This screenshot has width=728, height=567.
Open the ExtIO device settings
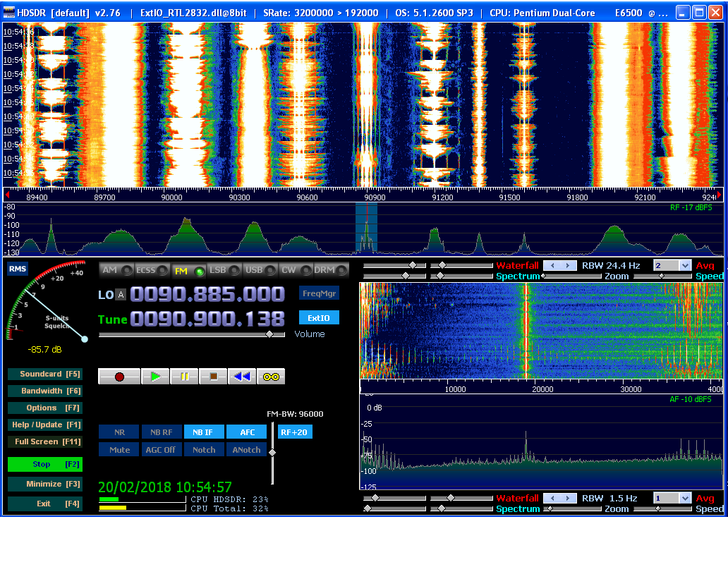point(319,318)
